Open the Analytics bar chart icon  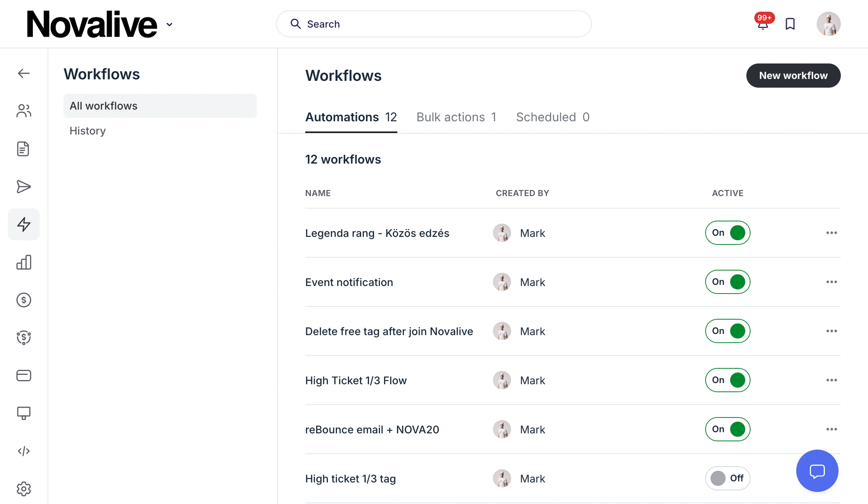pos(23,262)
